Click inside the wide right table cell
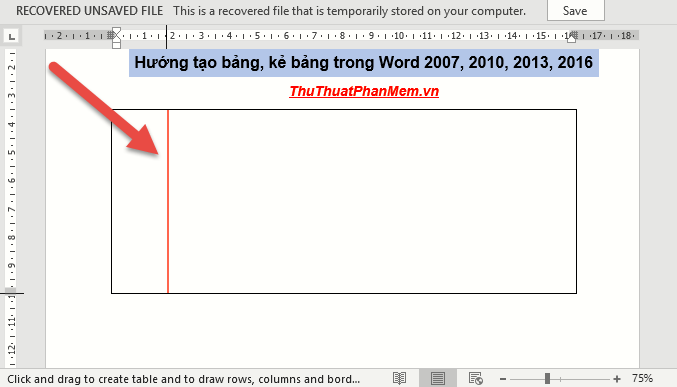Viewport: 677px width, 387px height. click(372, 201)
